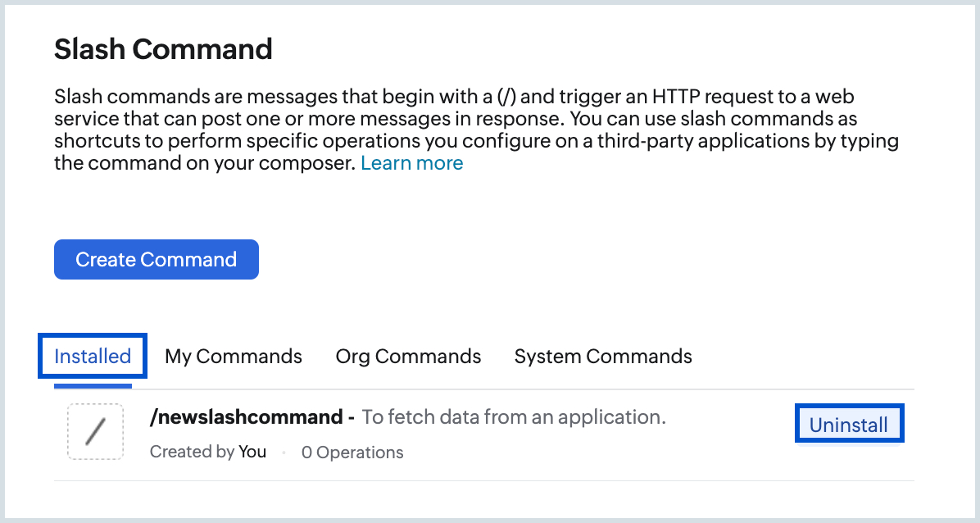Click the slash icon of newslashcommand

tap(95, 431)
